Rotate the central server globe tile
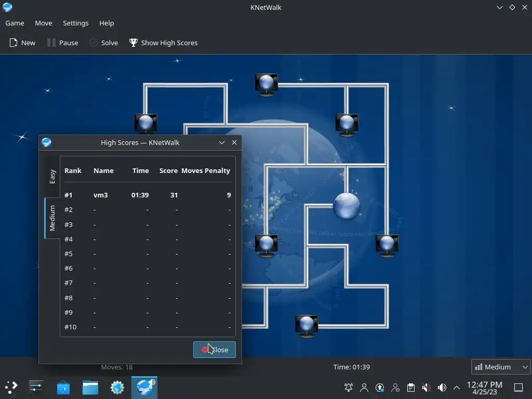 coord(347,206)
